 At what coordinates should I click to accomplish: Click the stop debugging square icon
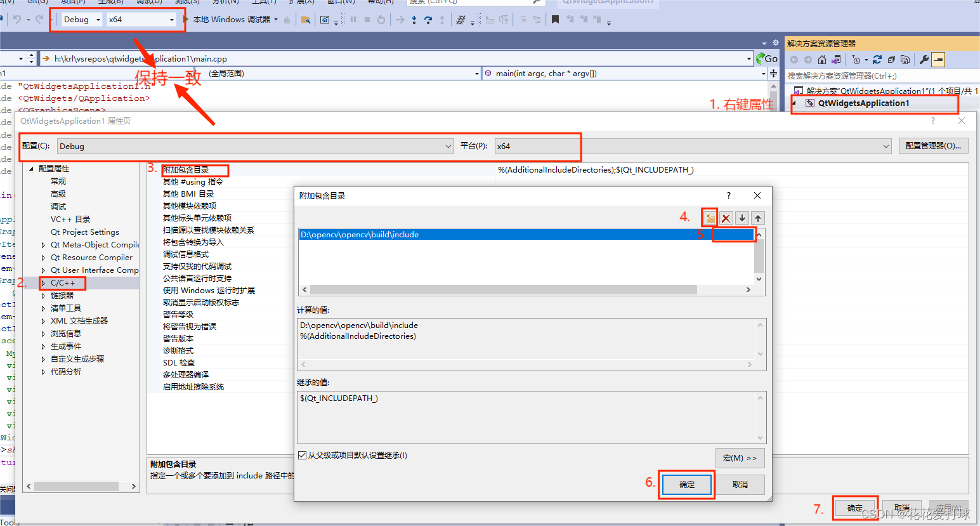(x=367, y=20)
